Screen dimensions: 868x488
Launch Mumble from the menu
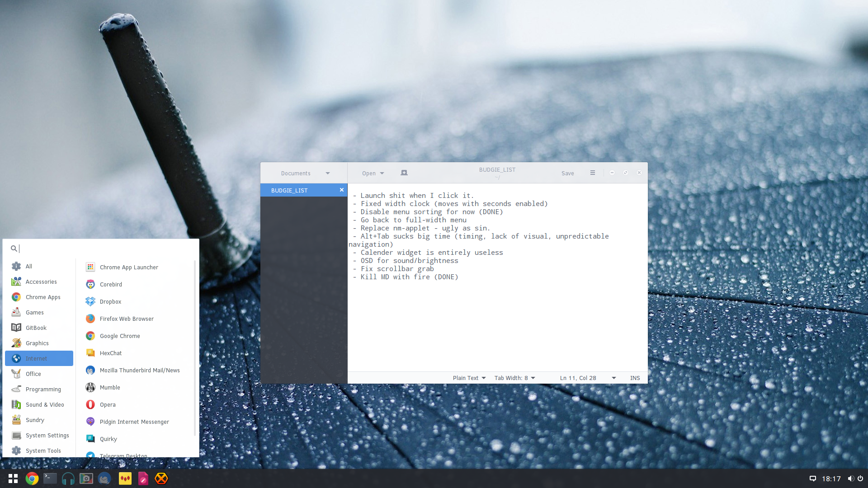[136, 387]
